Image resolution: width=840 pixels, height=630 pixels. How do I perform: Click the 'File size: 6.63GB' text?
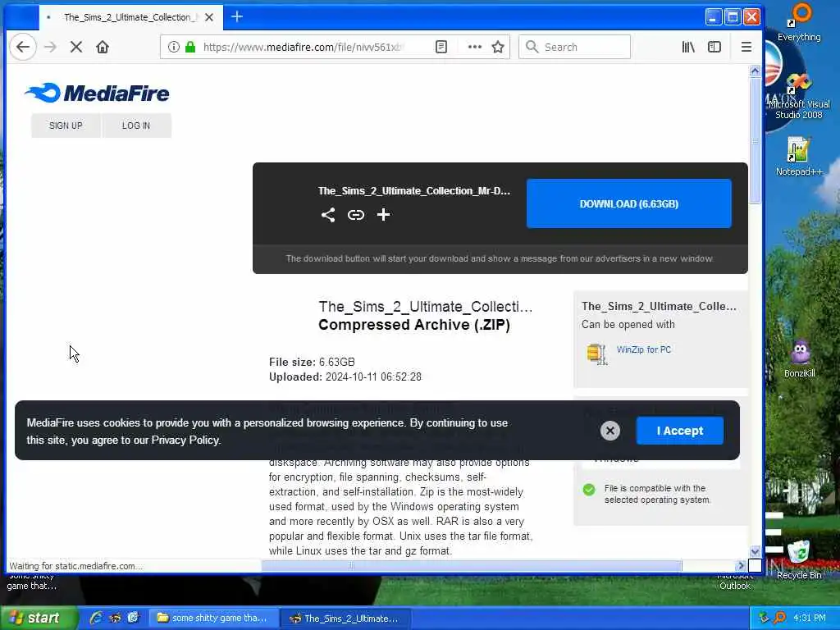click(312, 362)
